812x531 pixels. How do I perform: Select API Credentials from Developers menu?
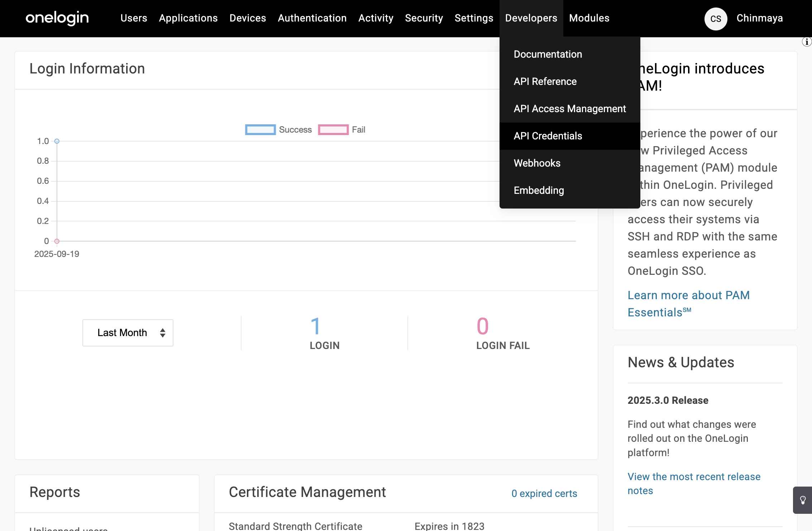[x=548, y=136]
